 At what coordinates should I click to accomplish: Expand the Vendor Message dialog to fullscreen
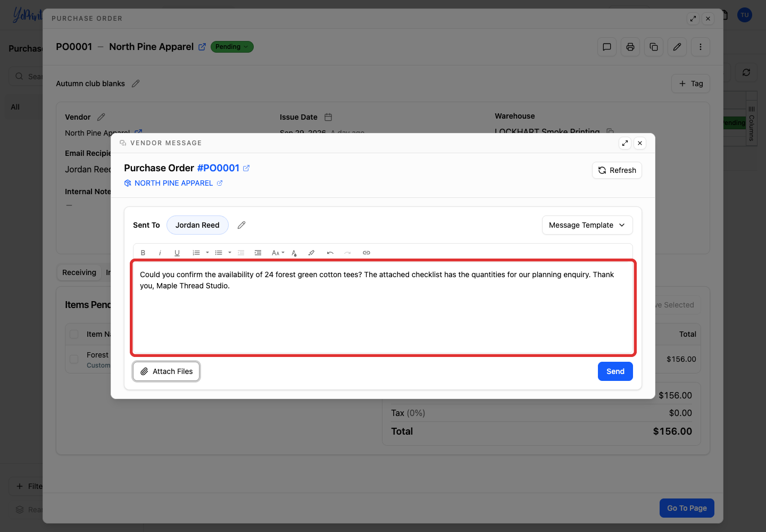[x=625, y=143]
